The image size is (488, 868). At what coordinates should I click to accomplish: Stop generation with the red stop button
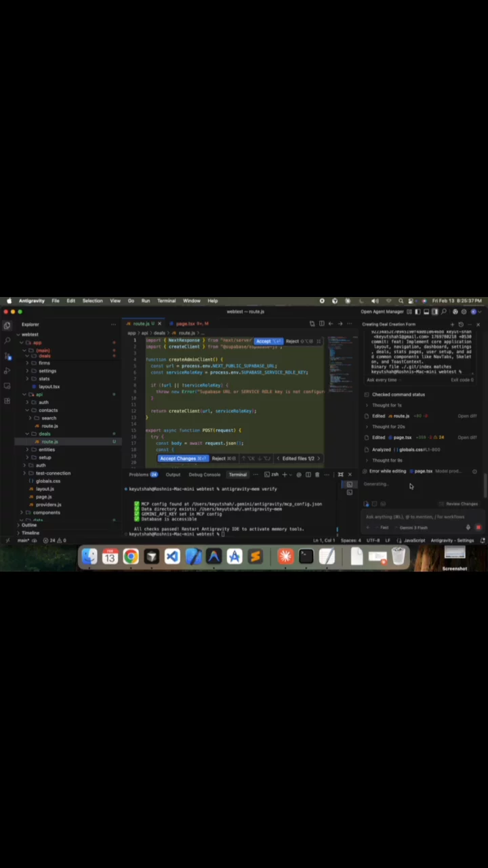point(478,528)
